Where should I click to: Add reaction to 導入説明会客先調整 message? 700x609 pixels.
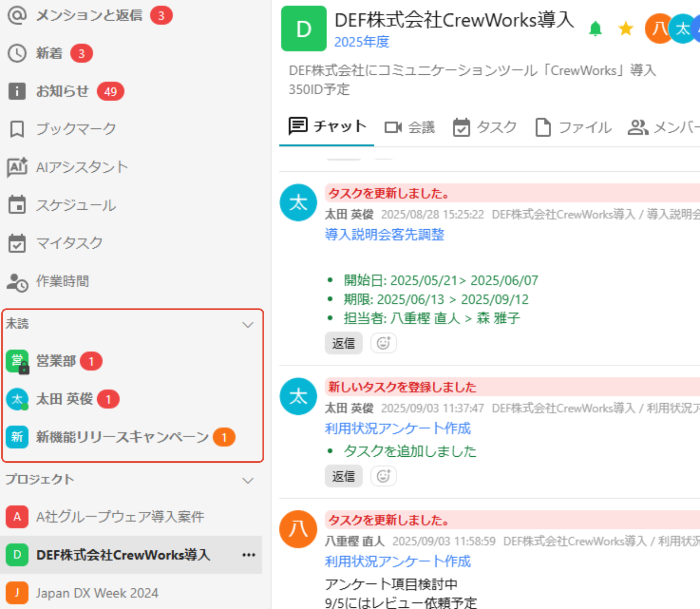(384, 343)
